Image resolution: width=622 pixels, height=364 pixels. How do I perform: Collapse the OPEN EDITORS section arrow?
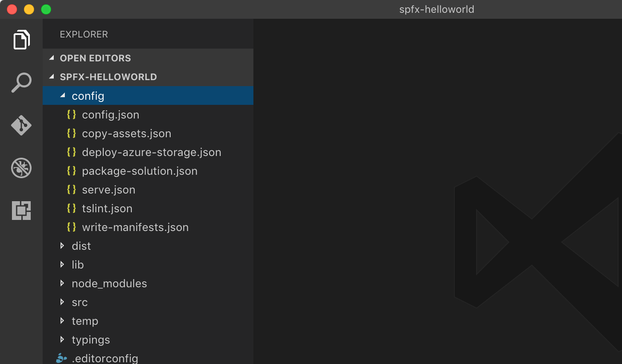(x=52, y=58)
